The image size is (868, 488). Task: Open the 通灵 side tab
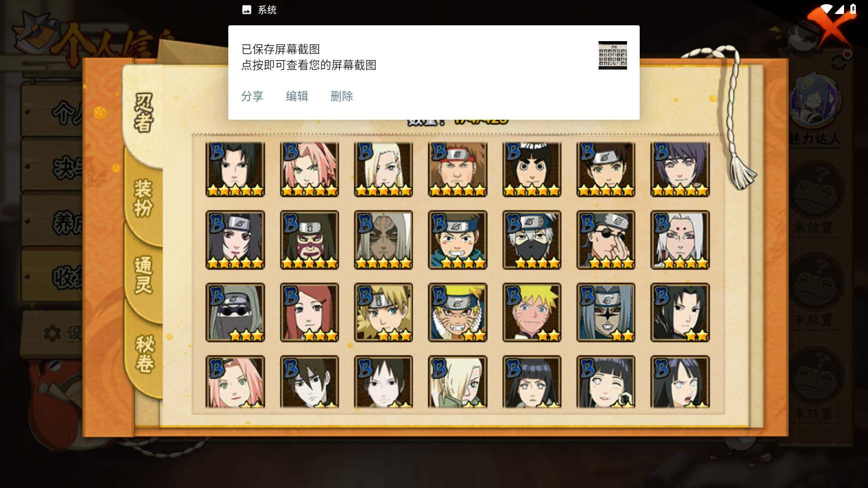(x=144, y=275)
